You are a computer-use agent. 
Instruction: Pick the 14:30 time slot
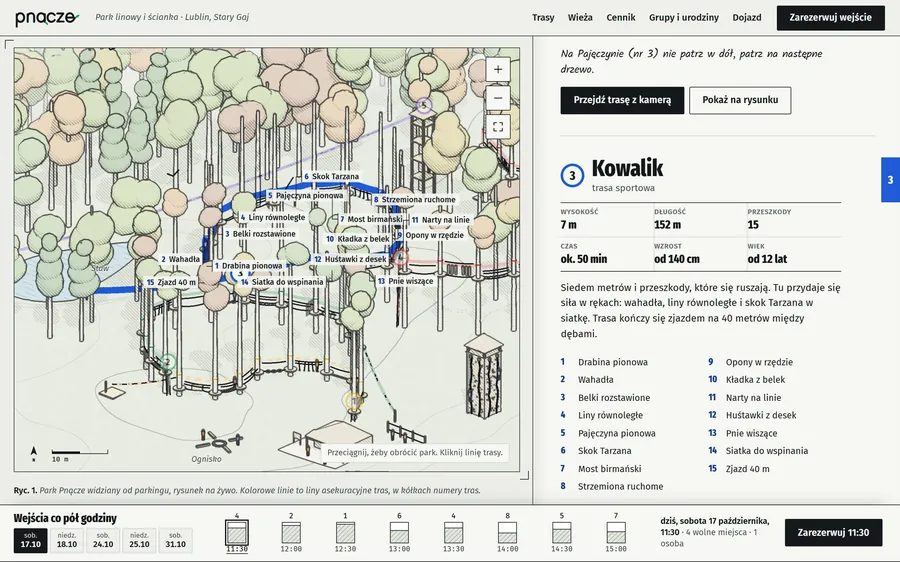561,533
